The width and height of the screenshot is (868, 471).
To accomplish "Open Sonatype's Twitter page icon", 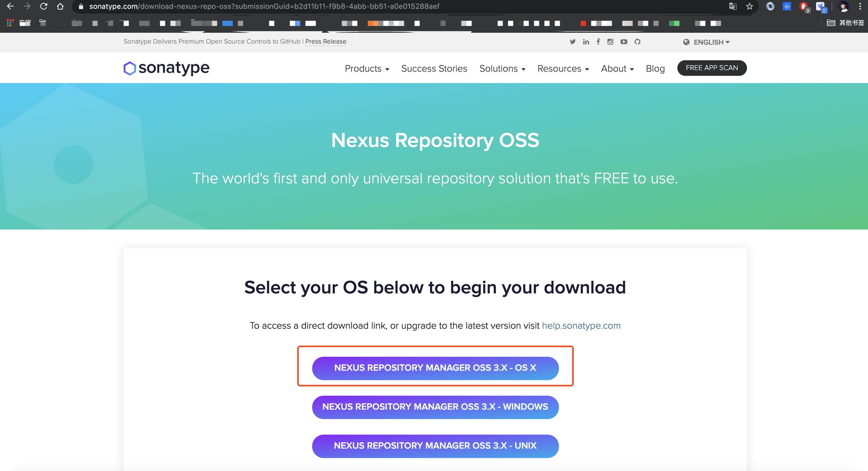I will pos(572,42).
